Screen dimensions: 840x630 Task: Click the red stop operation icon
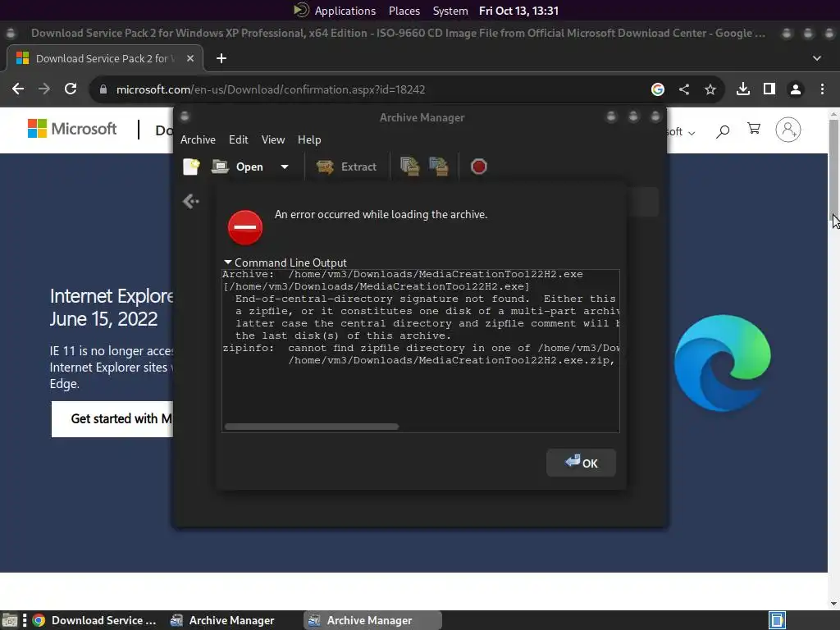[x=478, y=167]
